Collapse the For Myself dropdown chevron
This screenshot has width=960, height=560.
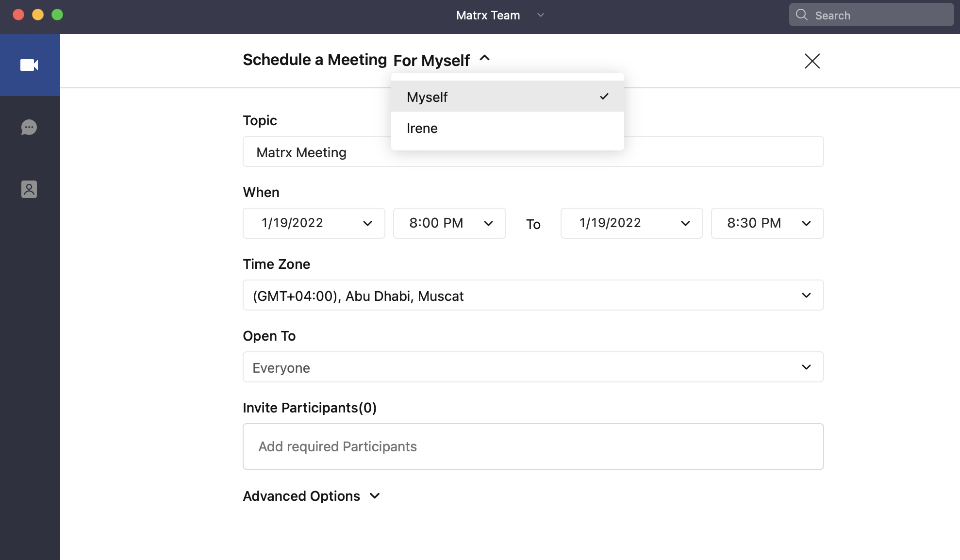484,58
